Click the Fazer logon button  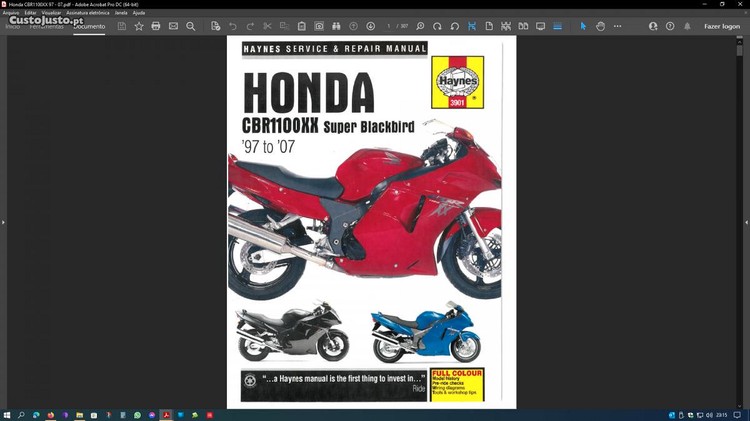coord(721,26)
